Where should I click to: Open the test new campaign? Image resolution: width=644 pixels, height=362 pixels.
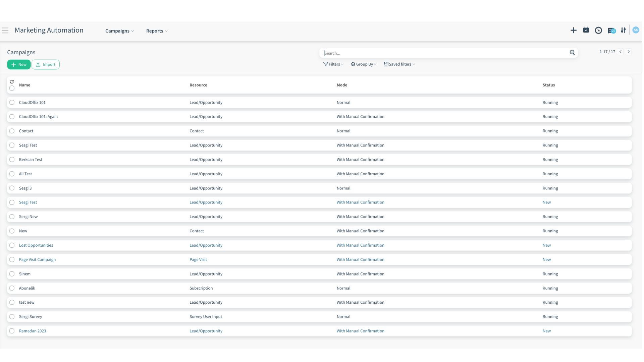[x=319, y=302]
